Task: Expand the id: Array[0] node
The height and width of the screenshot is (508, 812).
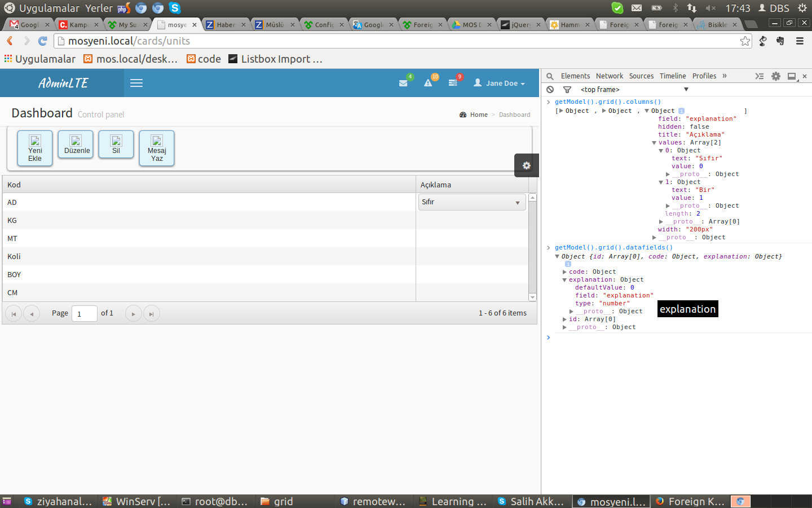Action: pos(564,319)
